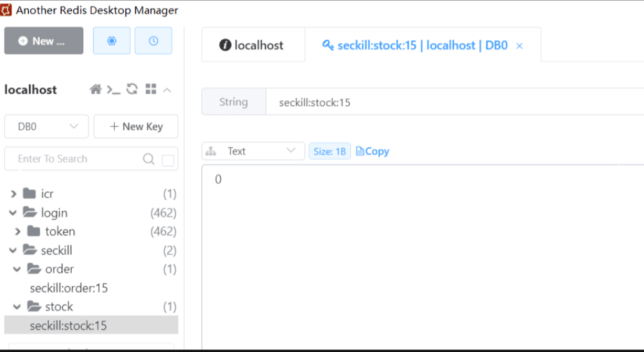Copy the key value
Image resolution: width=644 pixels, height=352 pixels.
click(x=373, y=151)
